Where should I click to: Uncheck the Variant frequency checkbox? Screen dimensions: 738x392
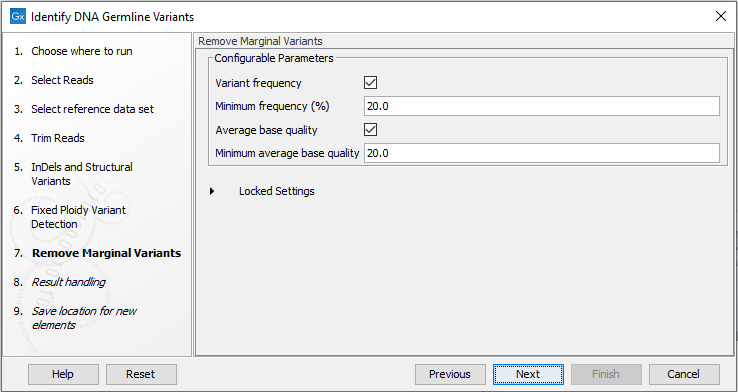(x=370, y=83)
